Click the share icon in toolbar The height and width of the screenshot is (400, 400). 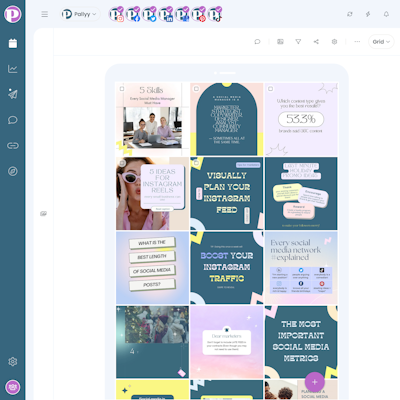coord(316,42)
